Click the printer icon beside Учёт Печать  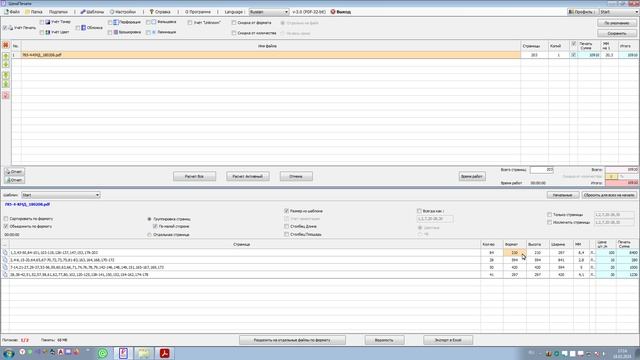(x=11, y=28)
